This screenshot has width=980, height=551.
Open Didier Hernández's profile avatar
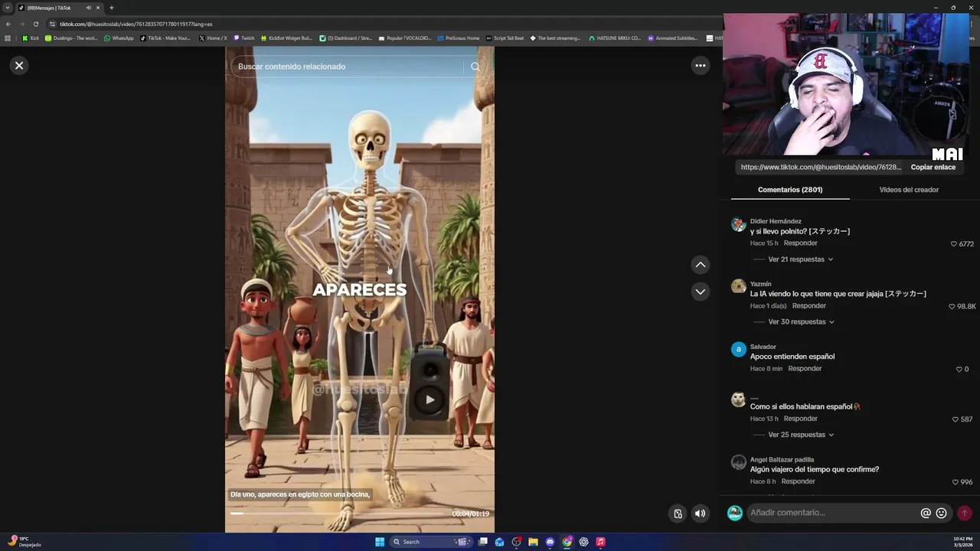click(x=738, y=224)
